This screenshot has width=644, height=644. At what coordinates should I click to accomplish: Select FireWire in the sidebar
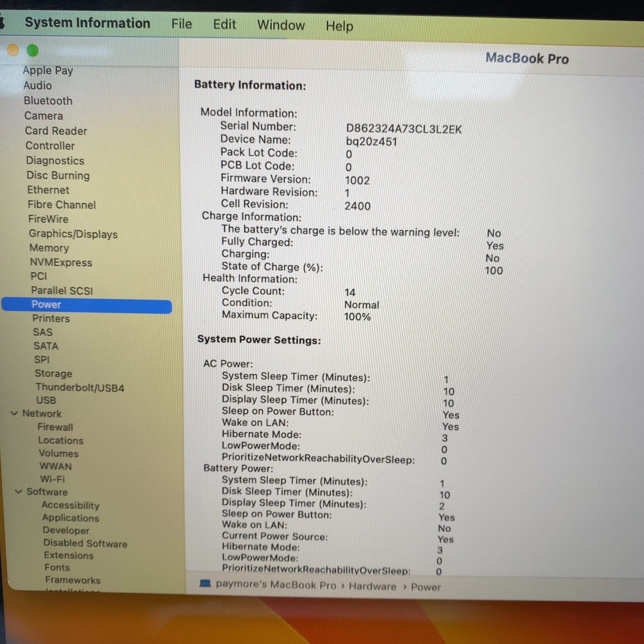point(49,219)
